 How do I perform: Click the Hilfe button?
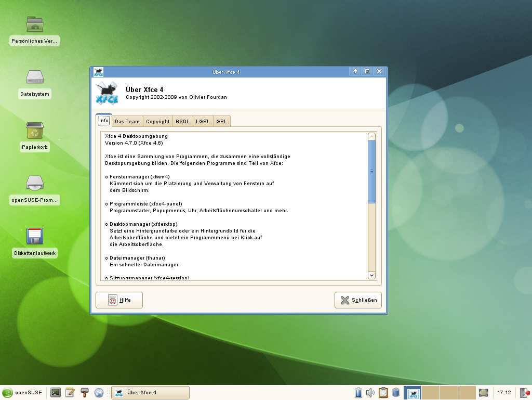[119, 300]
